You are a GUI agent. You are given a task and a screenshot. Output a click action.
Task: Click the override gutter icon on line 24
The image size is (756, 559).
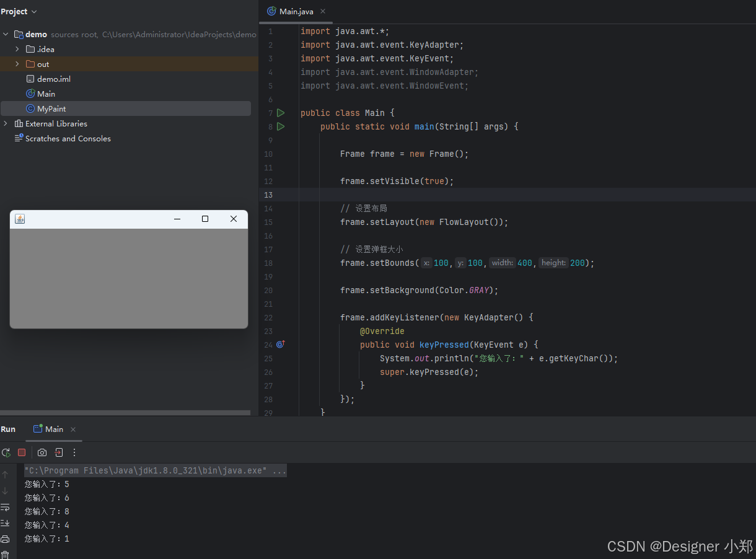coord(280,344)
